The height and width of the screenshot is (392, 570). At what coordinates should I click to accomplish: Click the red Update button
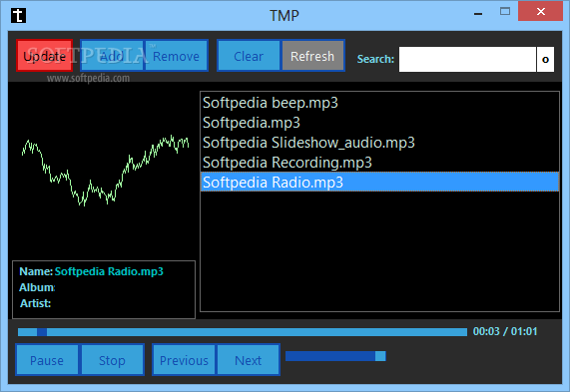click(44, 56)
